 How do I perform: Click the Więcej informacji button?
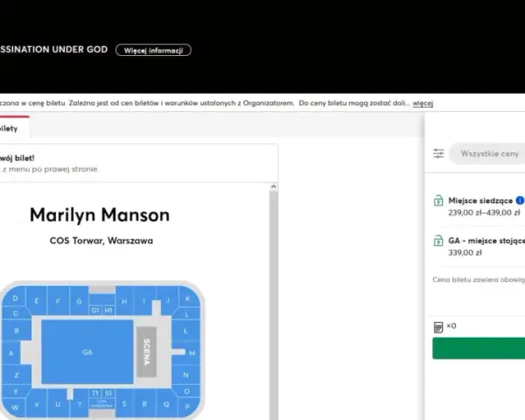point(153,50)
